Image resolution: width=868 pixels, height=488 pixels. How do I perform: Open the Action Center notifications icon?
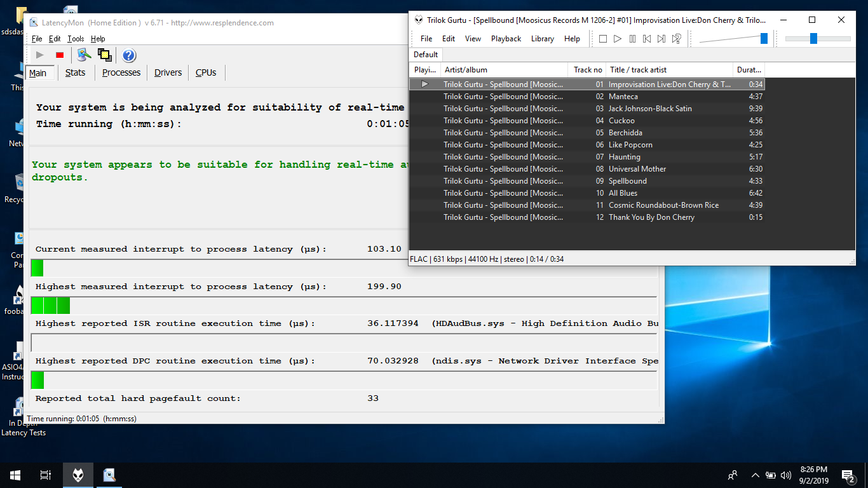pyautogui.click(x=848, y=475)
